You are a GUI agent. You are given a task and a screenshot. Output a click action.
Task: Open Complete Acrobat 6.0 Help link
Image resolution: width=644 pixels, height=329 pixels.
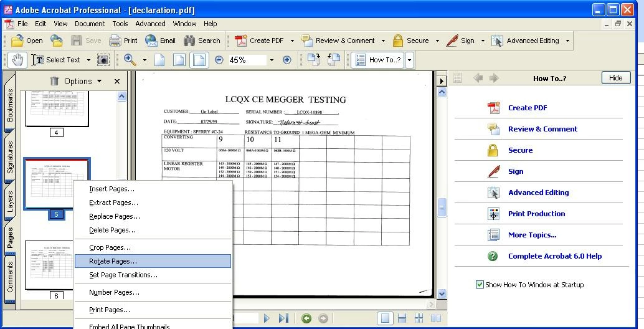coord(555,256)
